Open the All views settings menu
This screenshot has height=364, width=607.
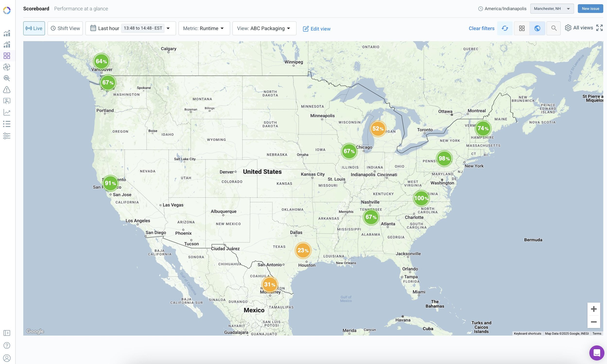click(579, 28)
